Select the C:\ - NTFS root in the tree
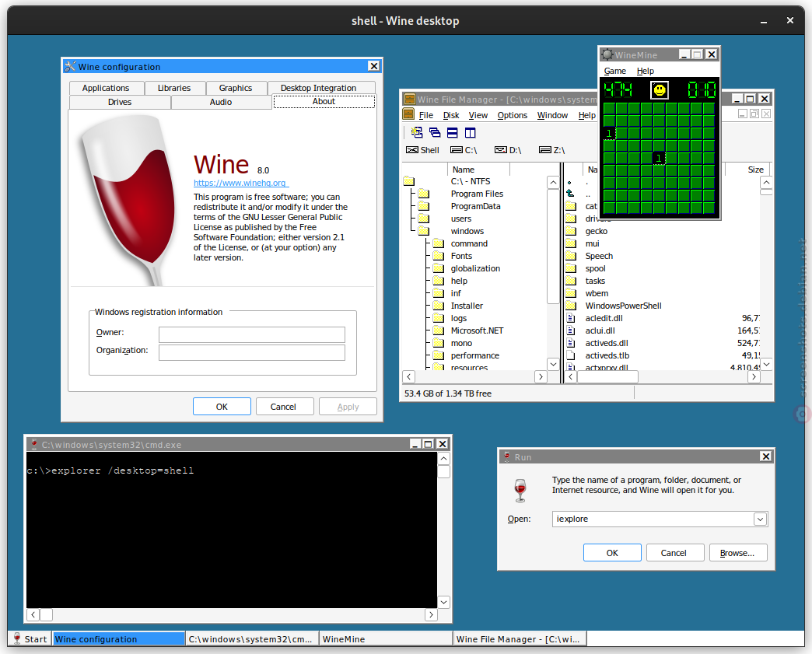 click(471, 181)
